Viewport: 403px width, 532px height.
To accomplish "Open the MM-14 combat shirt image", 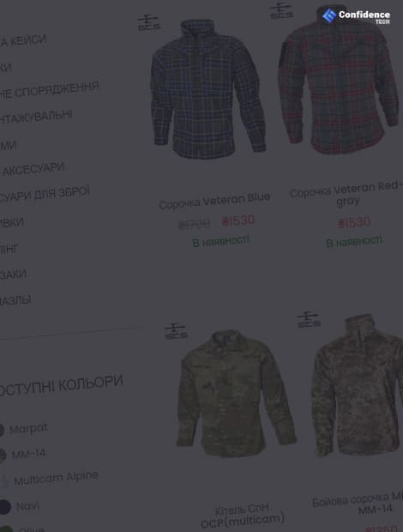I will 357,385.
